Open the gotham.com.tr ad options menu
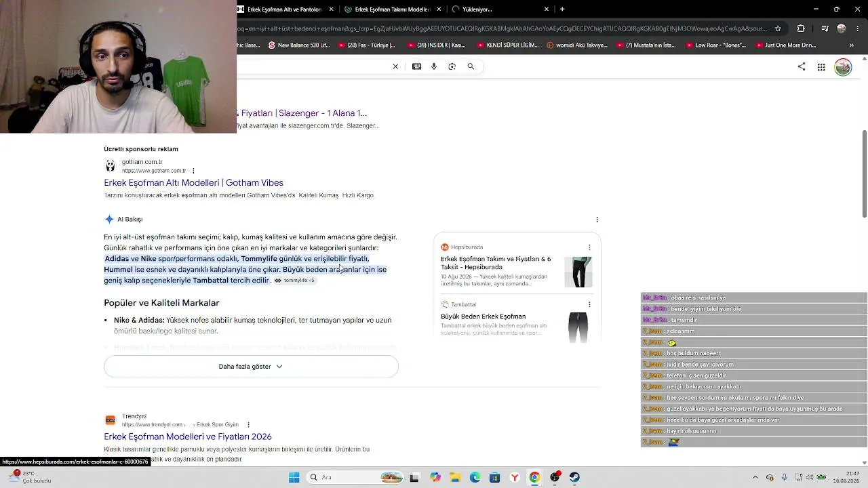868x488 pixels. [193, 171]
